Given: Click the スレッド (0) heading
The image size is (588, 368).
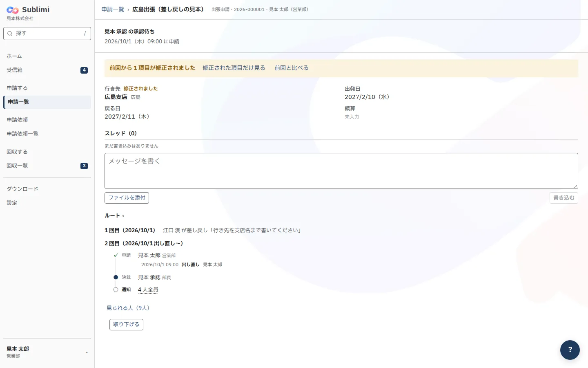Looking at the screenshot, I should pyautogui.click(x=121, y=133).
